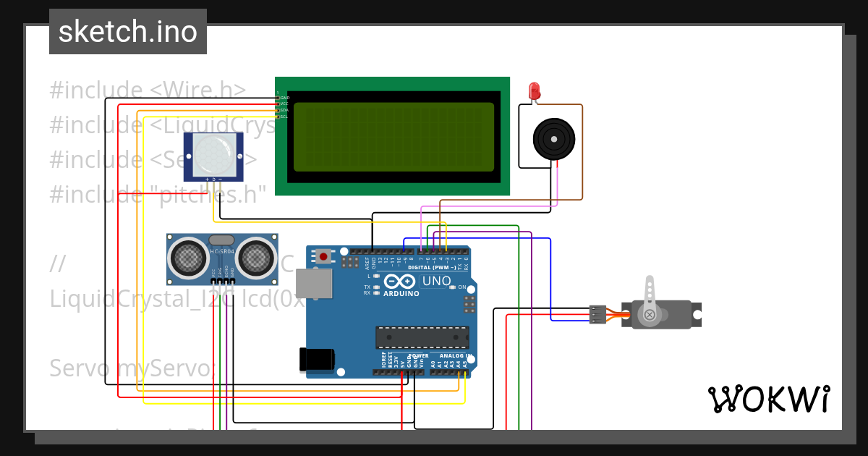Click the piezo buzzer
Image resolution: width=868 pixels, height=456 pixels.
[554, 138]
